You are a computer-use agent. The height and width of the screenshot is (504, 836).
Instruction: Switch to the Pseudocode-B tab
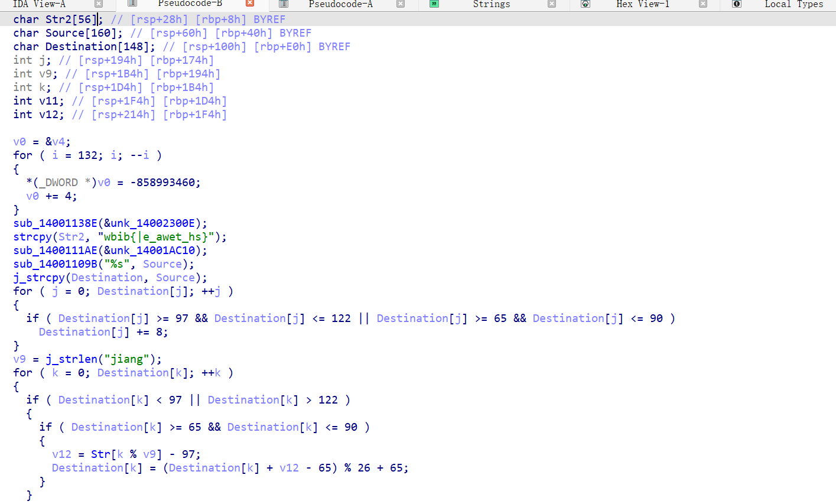(190, 4)
